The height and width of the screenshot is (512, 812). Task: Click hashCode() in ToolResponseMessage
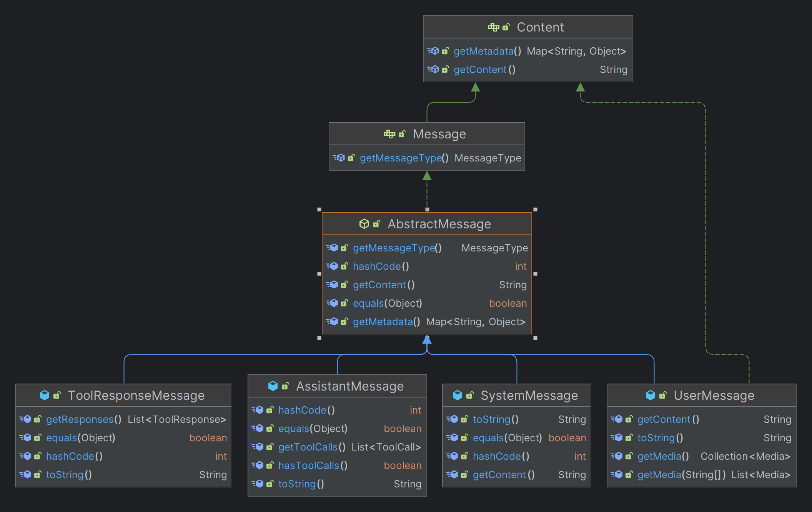tap(74, 456)
